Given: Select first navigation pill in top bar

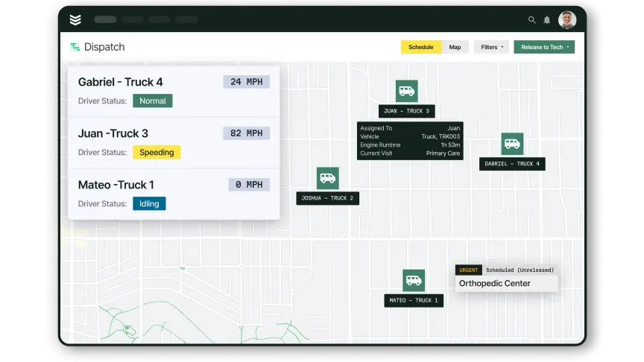Looking at the screenshot, I should 105,19.
